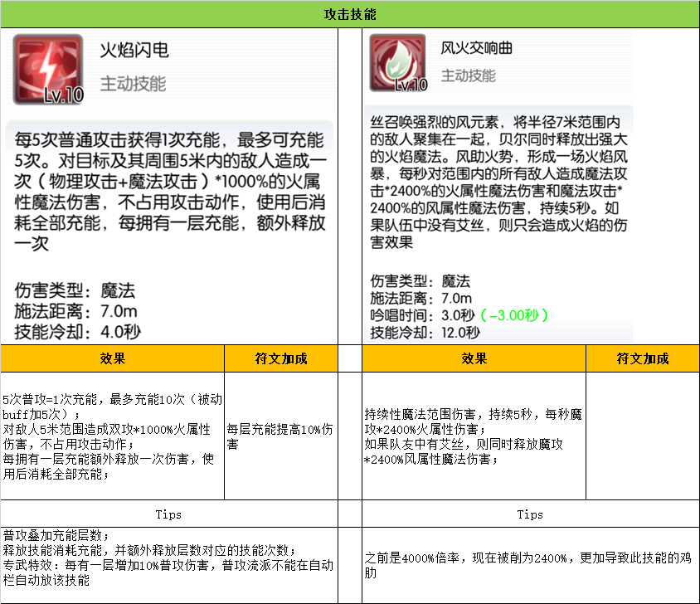This screenshot has width=700, height=604.
Task: Click the left Tips header
Action: coord(168,514)
